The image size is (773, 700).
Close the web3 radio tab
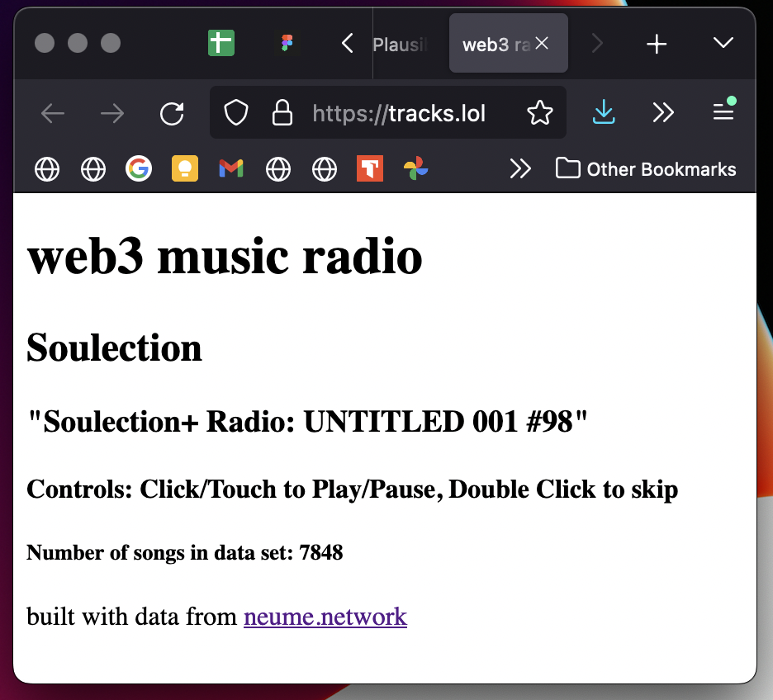[x=542, y=44]
